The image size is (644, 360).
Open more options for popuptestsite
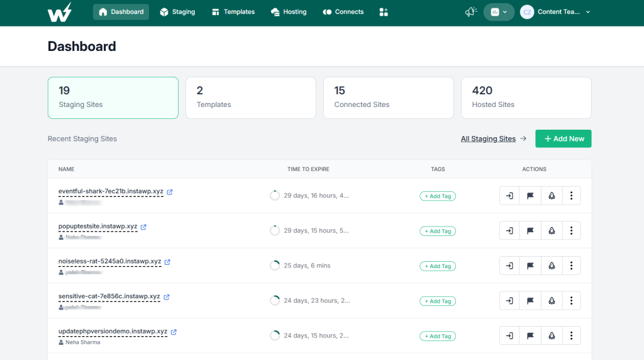click(x=571, y=230)
